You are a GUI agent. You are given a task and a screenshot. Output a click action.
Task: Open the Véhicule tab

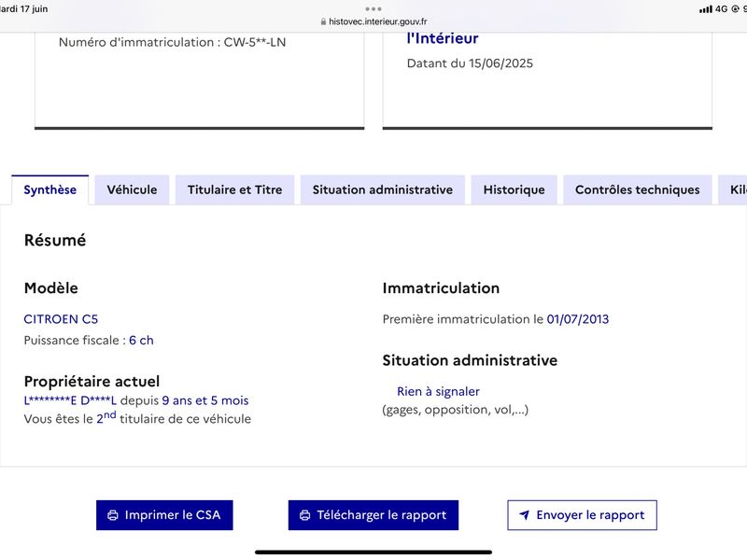(x=132, y=190)
